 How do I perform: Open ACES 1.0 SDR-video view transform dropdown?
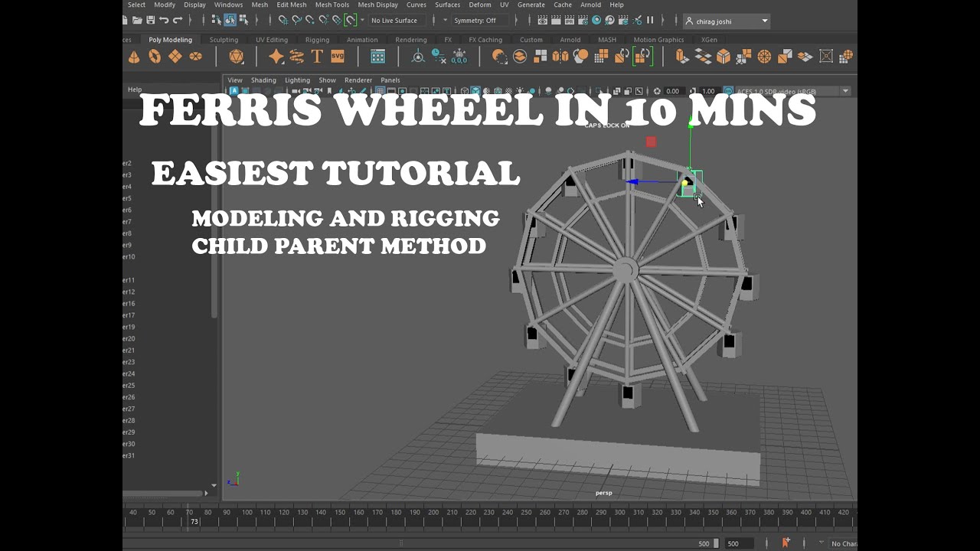tap(792, 91)
